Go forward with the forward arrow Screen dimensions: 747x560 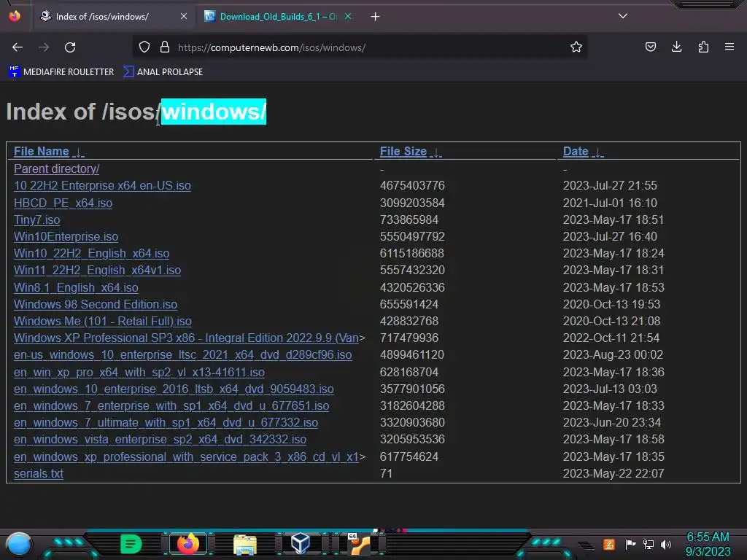coord(44,47)
